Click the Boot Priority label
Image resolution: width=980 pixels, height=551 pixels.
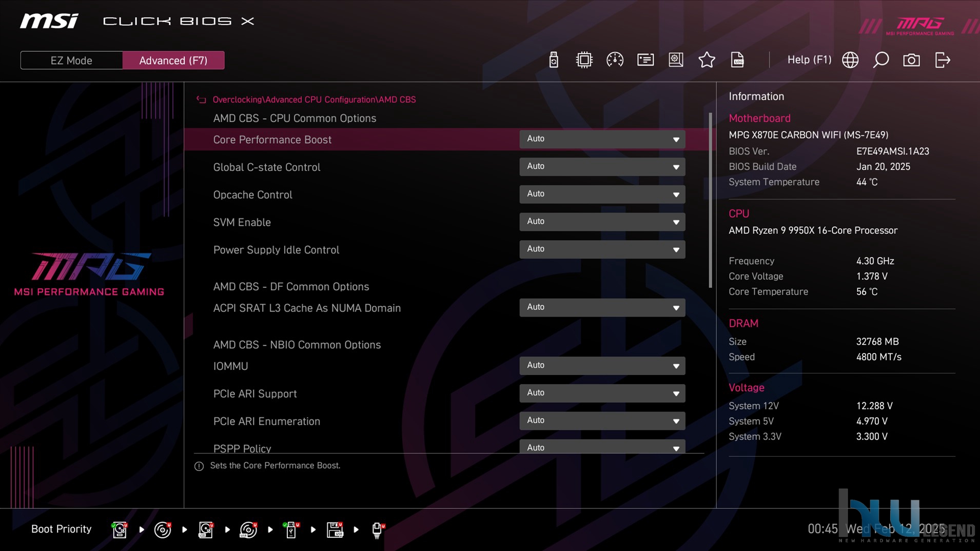click(x=61, y=529)
